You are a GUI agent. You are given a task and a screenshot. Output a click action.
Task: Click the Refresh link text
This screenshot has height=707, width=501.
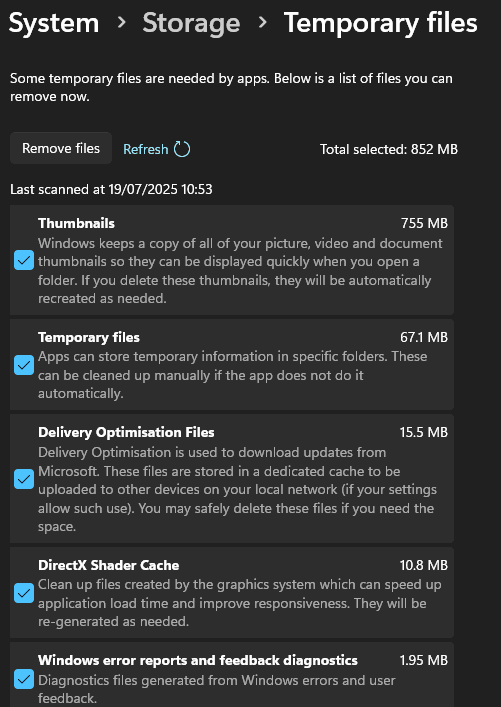coord(146,149)
